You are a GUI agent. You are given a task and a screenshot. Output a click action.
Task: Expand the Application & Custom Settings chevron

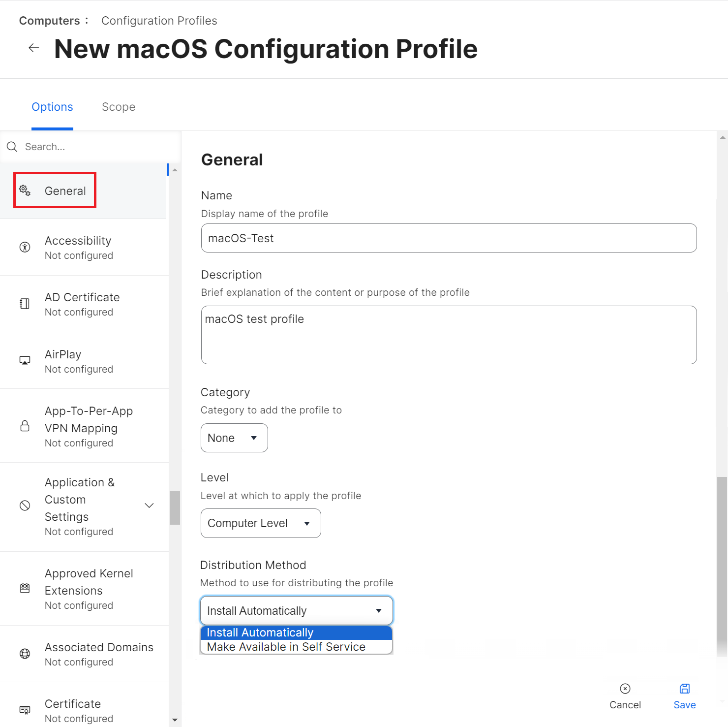click(x=149, y=506)
